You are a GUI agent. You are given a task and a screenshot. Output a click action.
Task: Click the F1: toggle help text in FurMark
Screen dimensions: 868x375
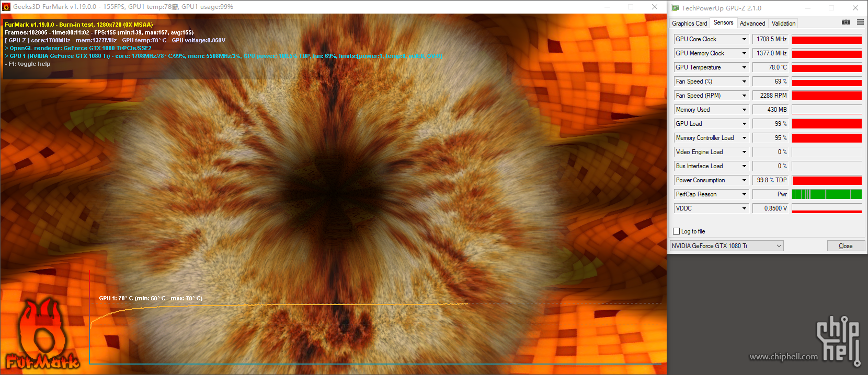coord(28,64)
